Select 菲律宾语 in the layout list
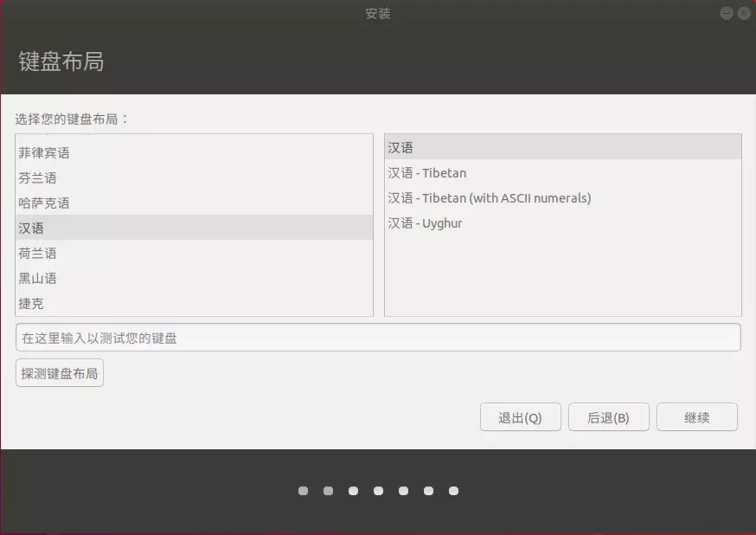The image size is (756, 535). 44,152
